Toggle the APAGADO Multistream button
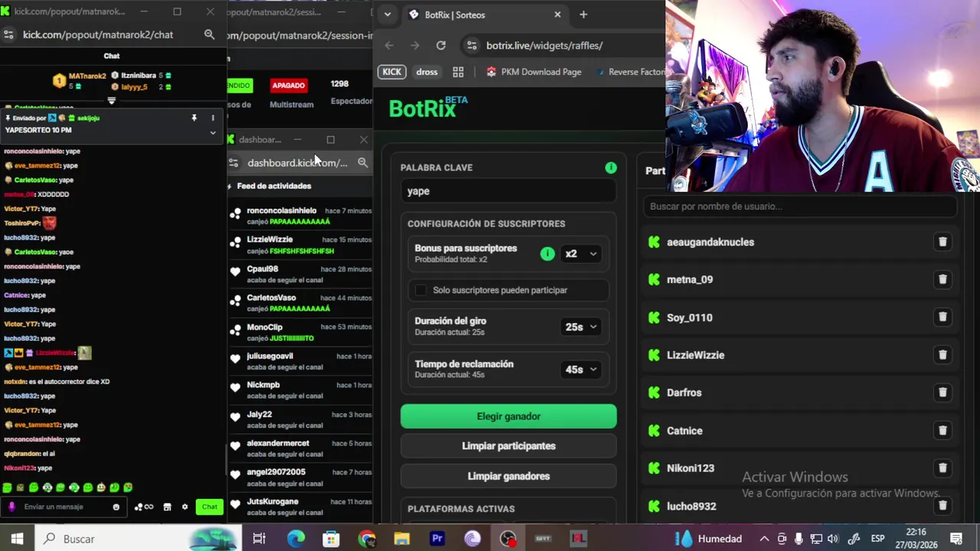This screenshot has width=980, height=551. click(289, 85)
